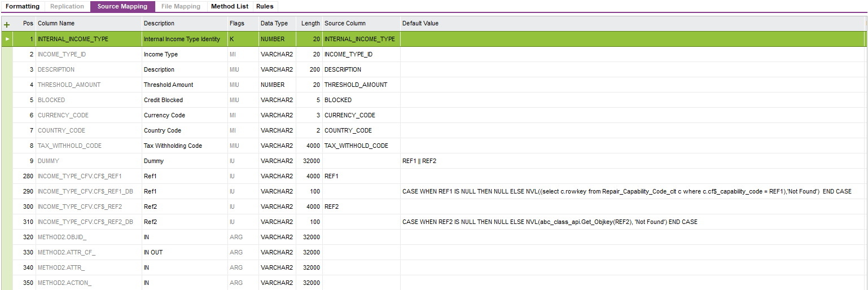Select the THRESHOLD_AMOUNT source column cell
The width and height of the screenshot is (868, 290).
pos(356,85)
